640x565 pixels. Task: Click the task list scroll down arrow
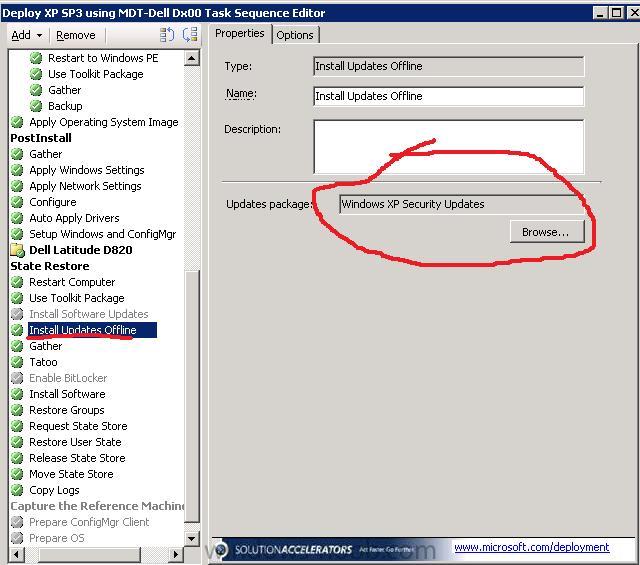point(191,538)
